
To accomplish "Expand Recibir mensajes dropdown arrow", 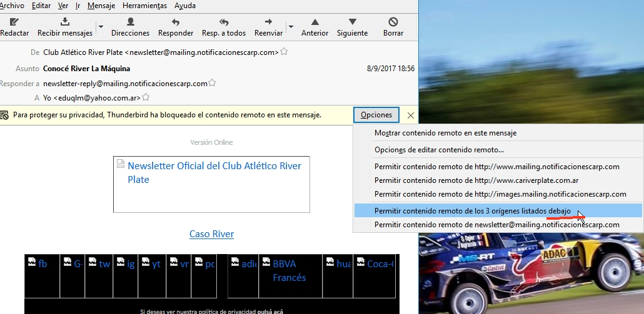I will pyautogui.click(x=101, y=27).
